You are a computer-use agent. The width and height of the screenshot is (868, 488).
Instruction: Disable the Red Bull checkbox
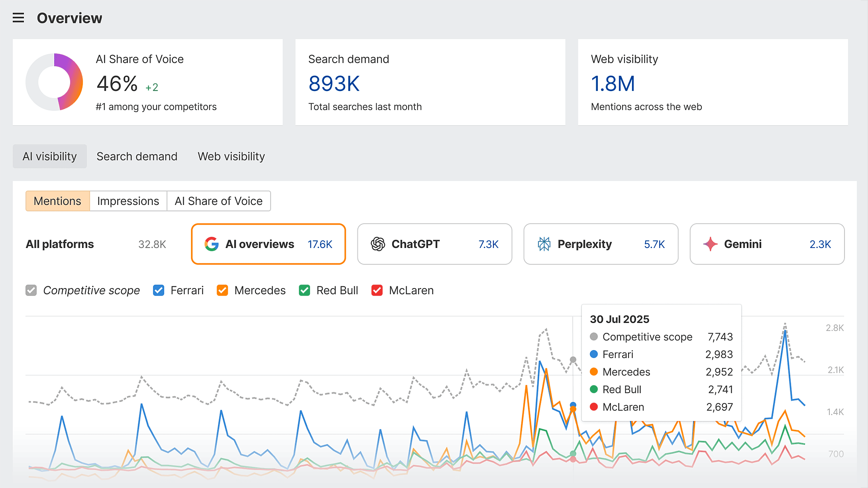305,290
